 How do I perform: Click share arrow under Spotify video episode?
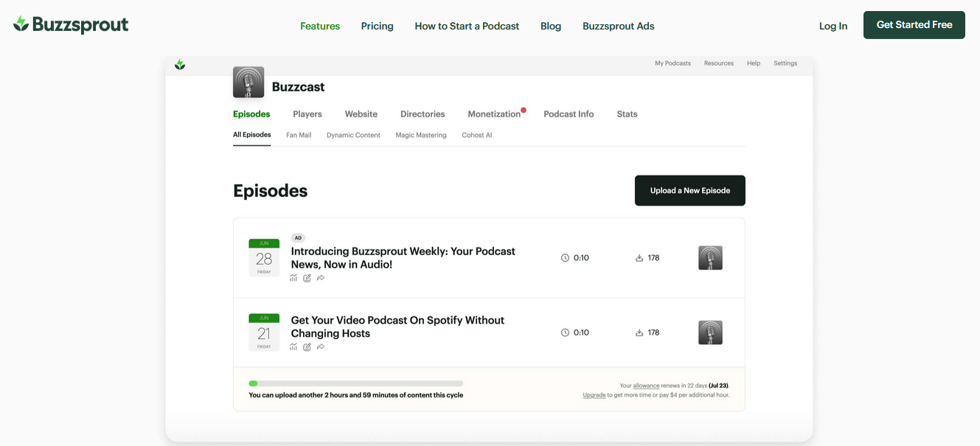pos(321,346)
